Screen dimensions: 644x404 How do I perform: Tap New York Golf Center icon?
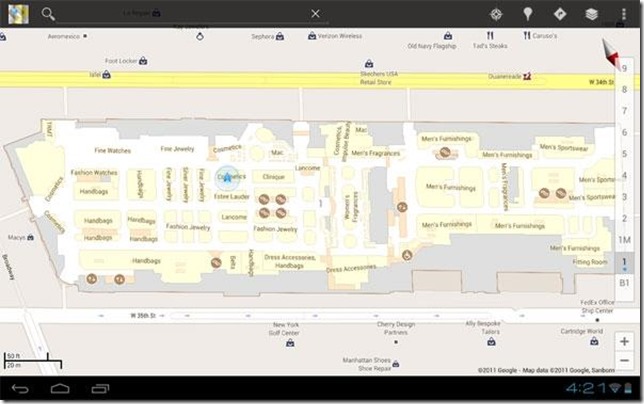[290, 343]
